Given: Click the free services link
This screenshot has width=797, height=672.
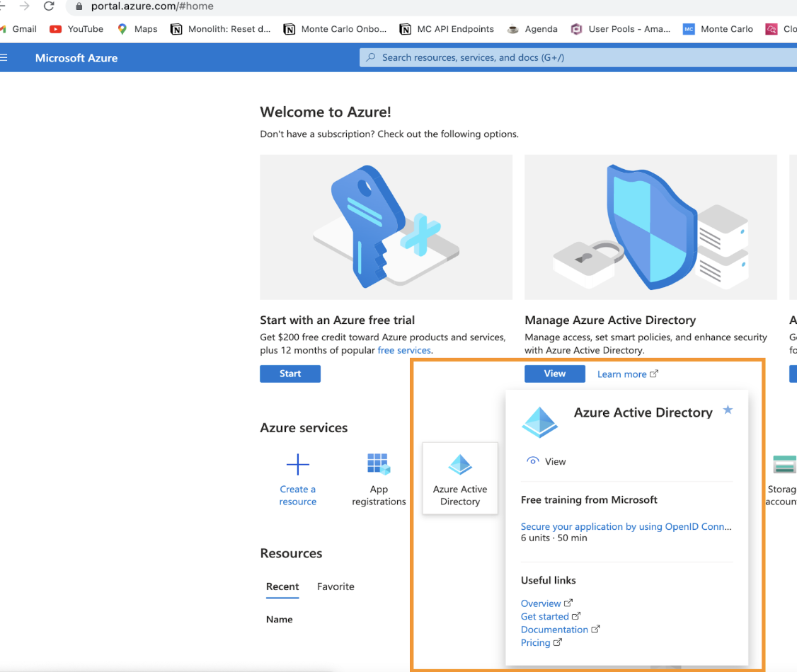Looking at the screenshot, I should (x=404, y=350).
